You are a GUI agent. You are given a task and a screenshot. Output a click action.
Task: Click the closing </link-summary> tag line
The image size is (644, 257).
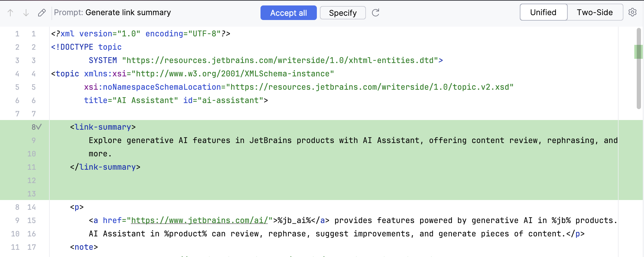pos(105,167)
